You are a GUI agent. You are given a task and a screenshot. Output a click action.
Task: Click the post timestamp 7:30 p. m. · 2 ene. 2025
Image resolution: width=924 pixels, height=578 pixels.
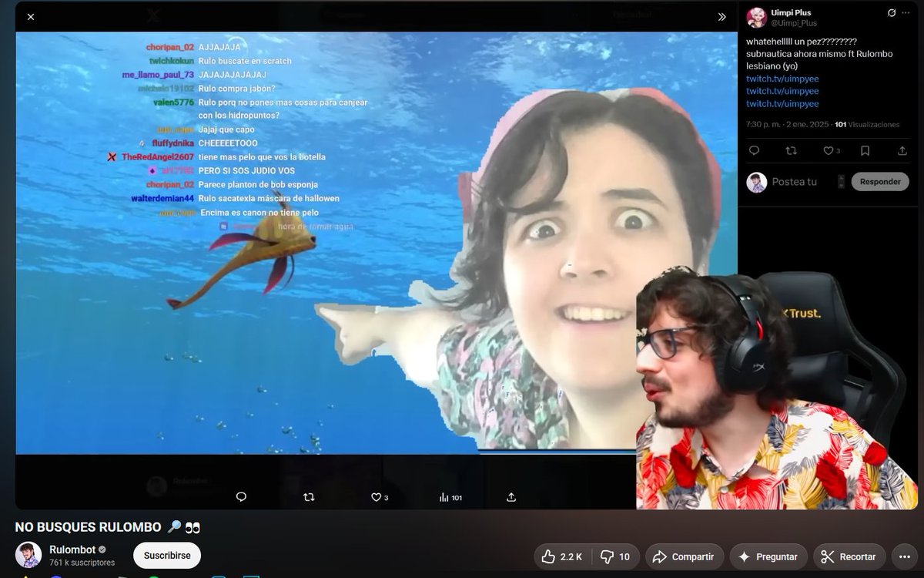tap(788, 124)
